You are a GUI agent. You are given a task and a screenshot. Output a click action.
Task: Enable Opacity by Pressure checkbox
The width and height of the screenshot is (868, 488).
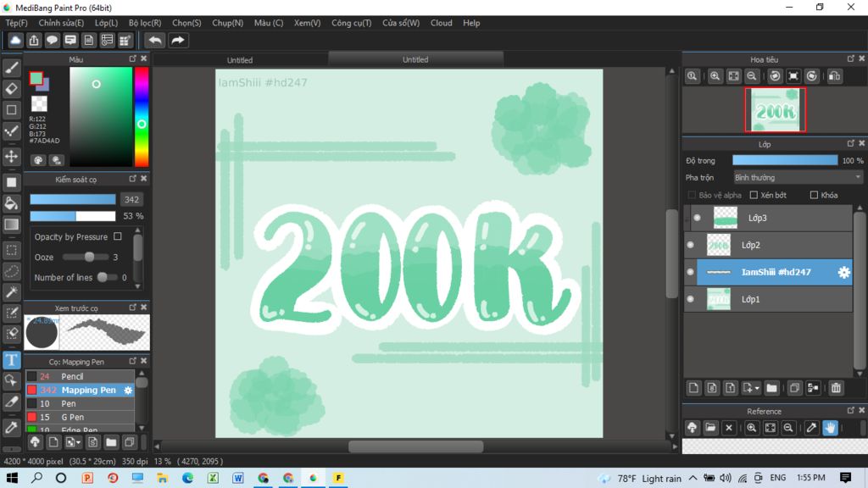[118, 236]
